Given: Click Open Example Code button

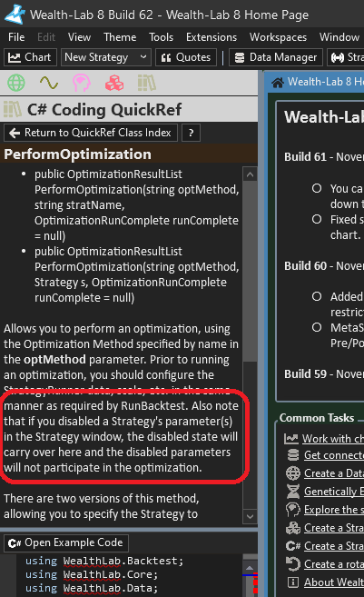Looking at the screenshot, I should pyautogui.click(x=66, y=543).
